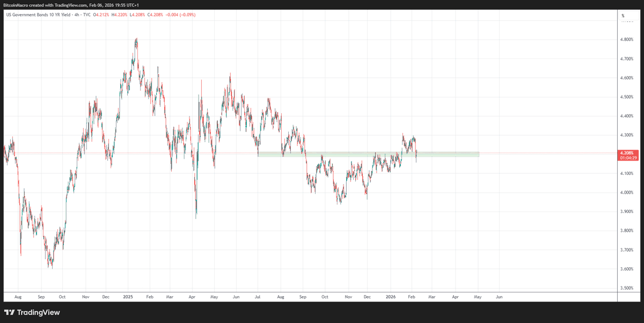Viewport: 644px width, 323px height.
Task: Click the 4.300% price axis label
Action: click(x=628, y=135)
